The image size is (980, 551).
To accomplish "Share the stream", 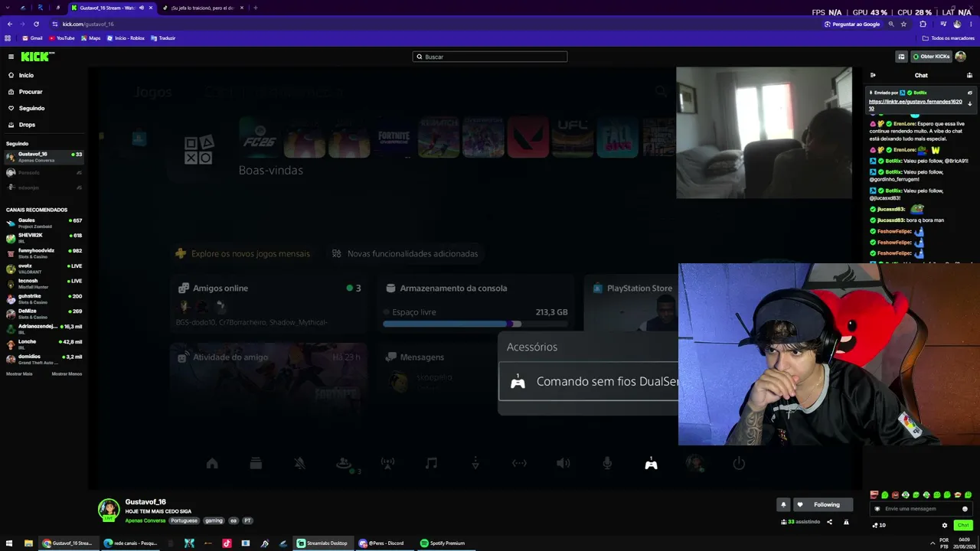I will pos(829,522).
